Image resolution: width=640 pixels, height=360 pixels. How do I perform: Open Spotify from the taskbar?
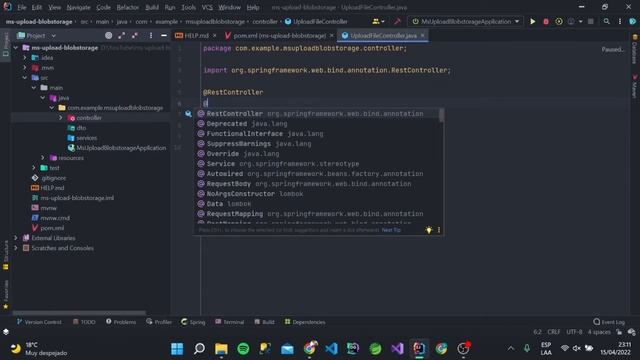click(x=243, y=349)
